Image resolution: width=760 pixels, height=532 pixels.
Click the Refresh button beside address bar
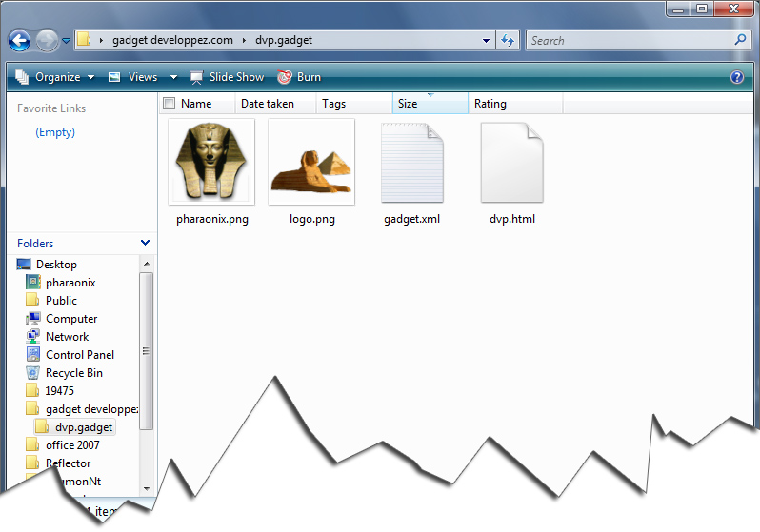point(508,41)
